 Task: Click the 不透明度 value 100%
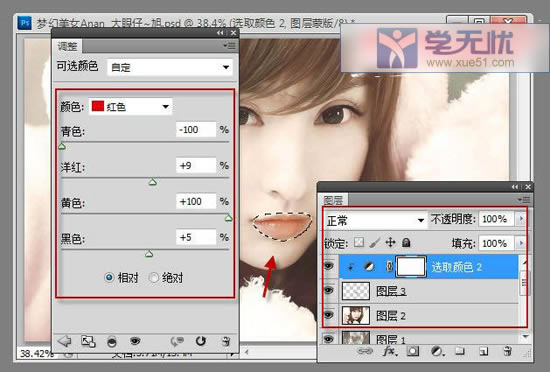(496, 219)
